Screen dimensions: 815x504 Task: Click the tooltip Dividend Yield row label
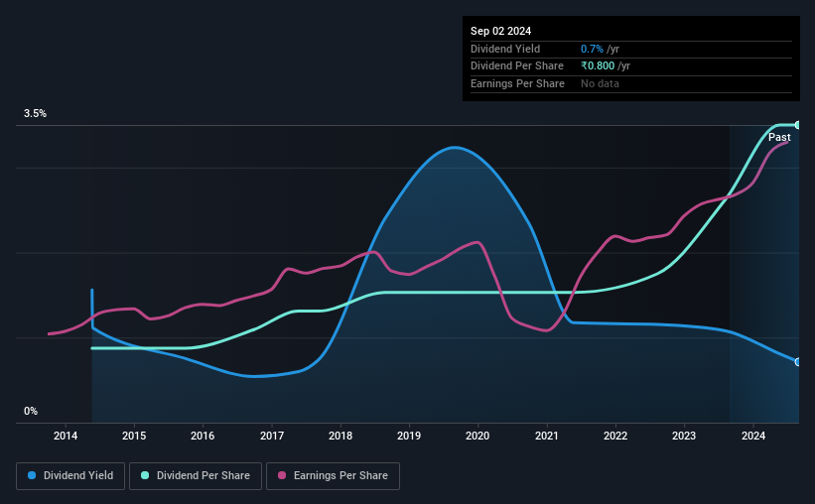[x=505, y=49]
